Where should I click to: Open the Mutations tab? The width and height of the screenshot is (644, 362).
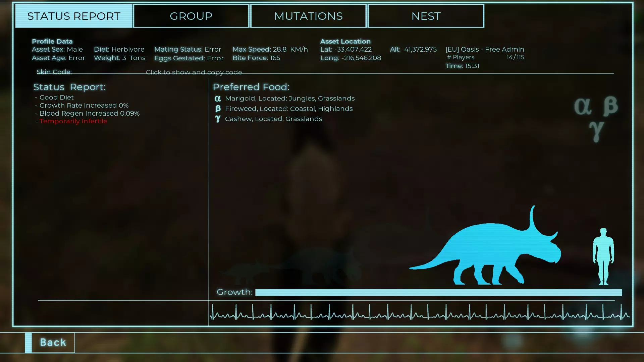click(308, 16)
